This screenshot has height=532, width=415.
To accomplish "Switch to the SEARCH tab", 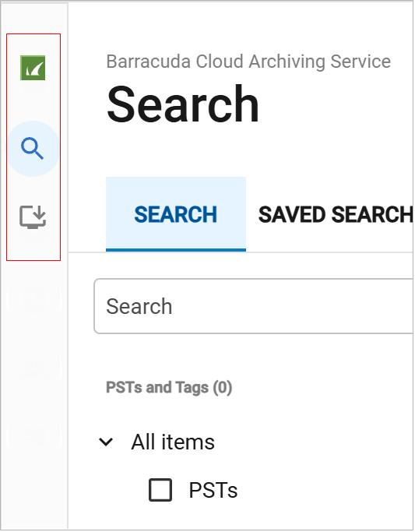I will (176, 214).
